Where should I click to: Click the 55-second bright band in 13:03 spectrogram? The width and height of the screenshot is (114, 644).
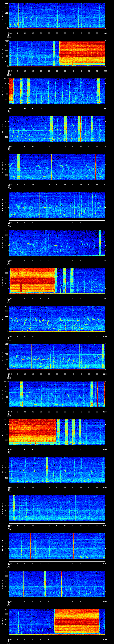click(x=98, y=91)
